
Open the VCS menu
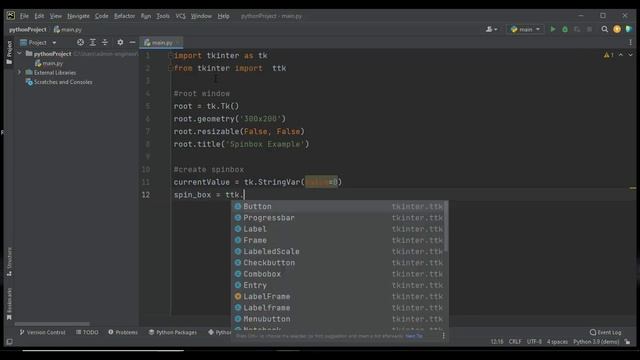pyautogui.click(x=180, y=16)
